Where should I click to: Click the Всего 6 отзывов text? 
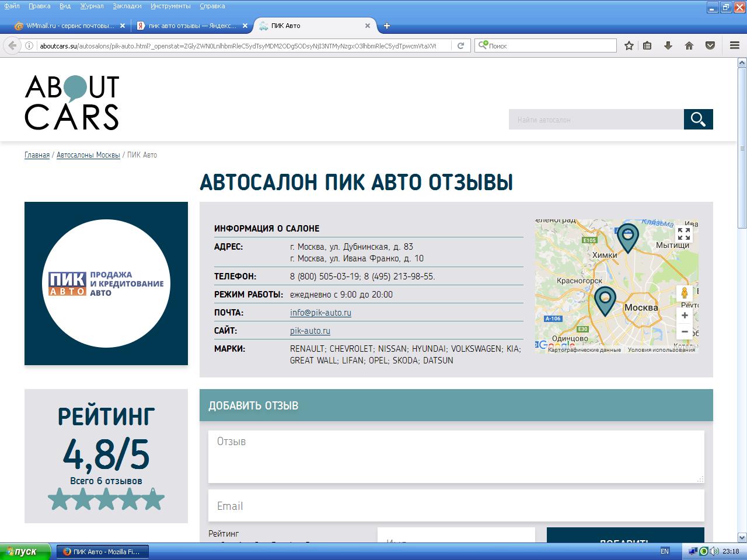tap(106, 481)
